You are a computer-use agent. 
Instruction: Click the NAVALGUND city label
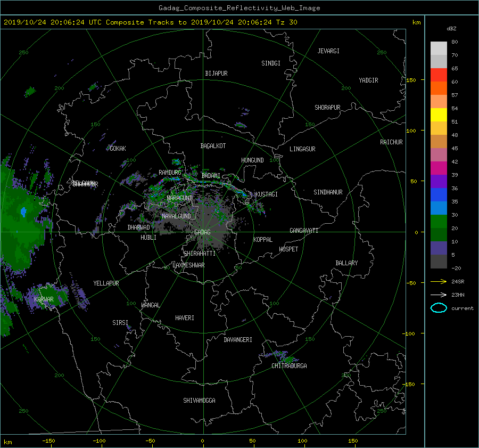click(x=176, y=216)
